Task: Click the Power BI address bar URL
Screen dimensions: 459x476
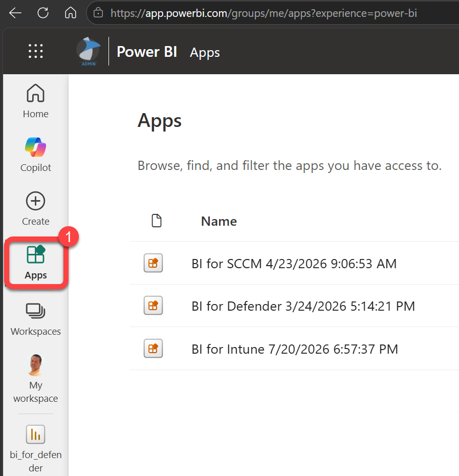Action: (264, 13)
